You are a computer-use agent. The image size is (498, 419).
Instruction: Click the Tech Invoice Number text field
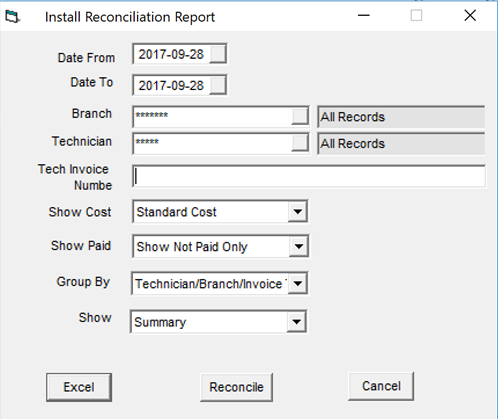click(x=309, y=176)
